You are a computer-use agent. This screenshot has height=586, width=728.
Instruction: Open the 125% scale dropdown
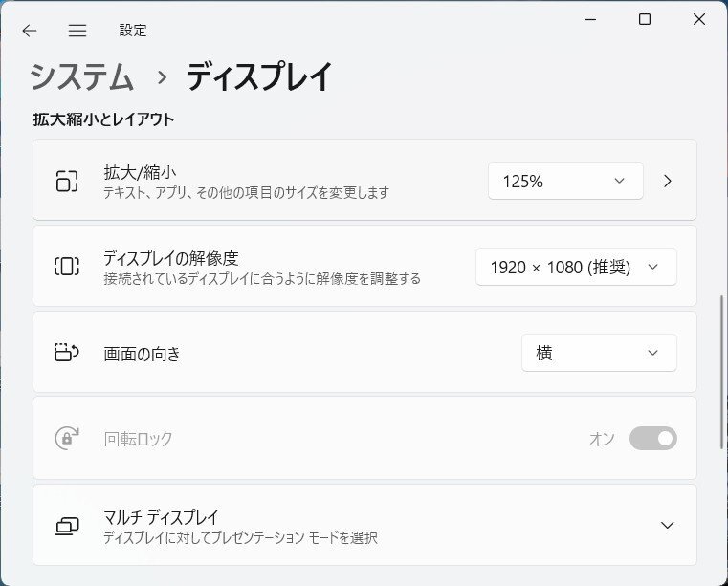point(565,181)
